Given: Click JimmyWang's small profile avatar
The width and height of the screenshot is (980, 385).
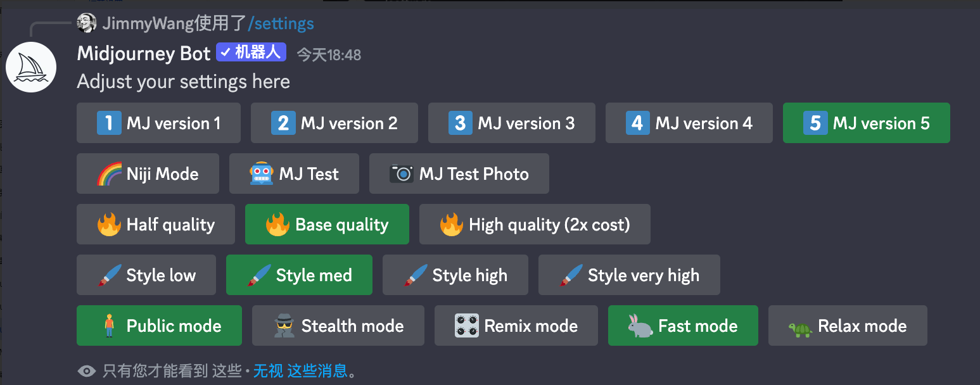Looking at the screenshot, I should (x=86, y=23).
